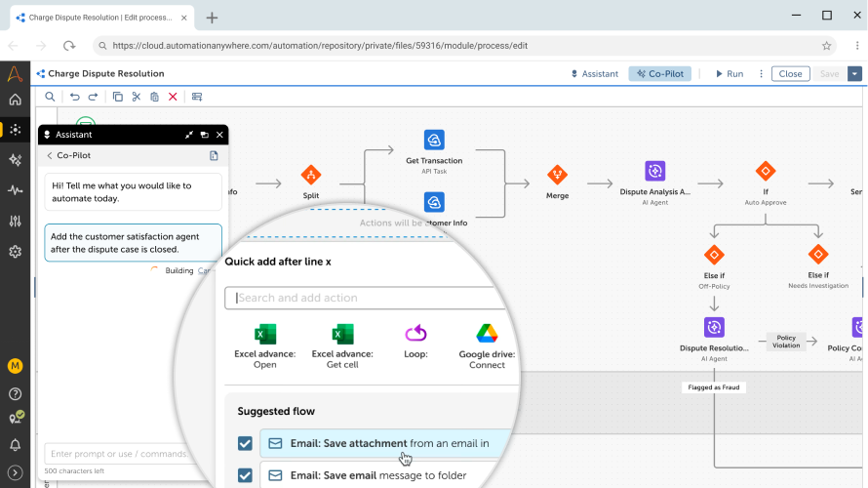Image resolution: width=868 pixels, height=488 pixels.
Task: Open the Notifications bell icon
Action: 15,445
